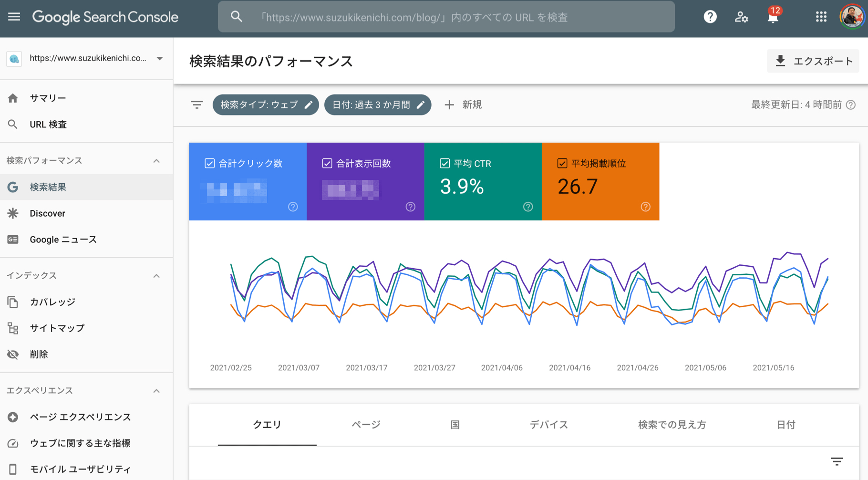Click the サイトマップ tree icon
The width and height of the screenshot is (868, 480).
[x=13, y=328]
